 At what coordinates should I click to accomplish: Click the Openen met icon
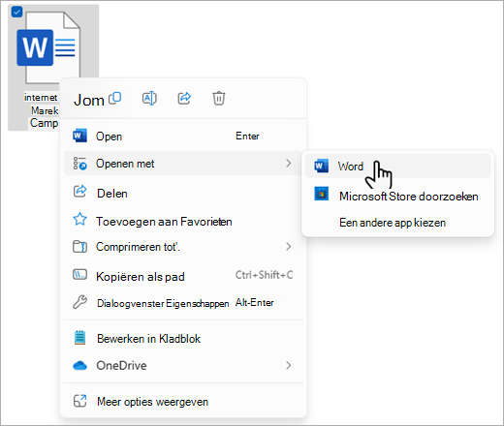pos(79,164)
